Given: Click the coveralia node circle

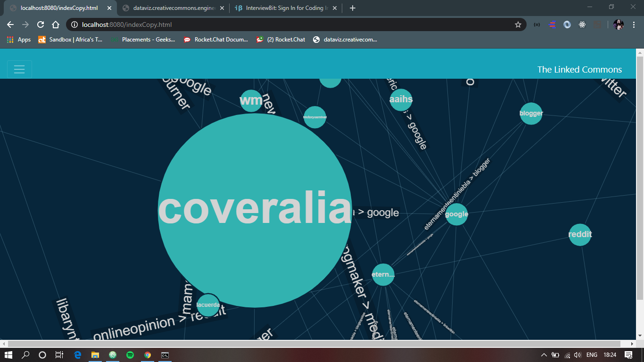Looking at the screenshot, I should click(255, 210).
